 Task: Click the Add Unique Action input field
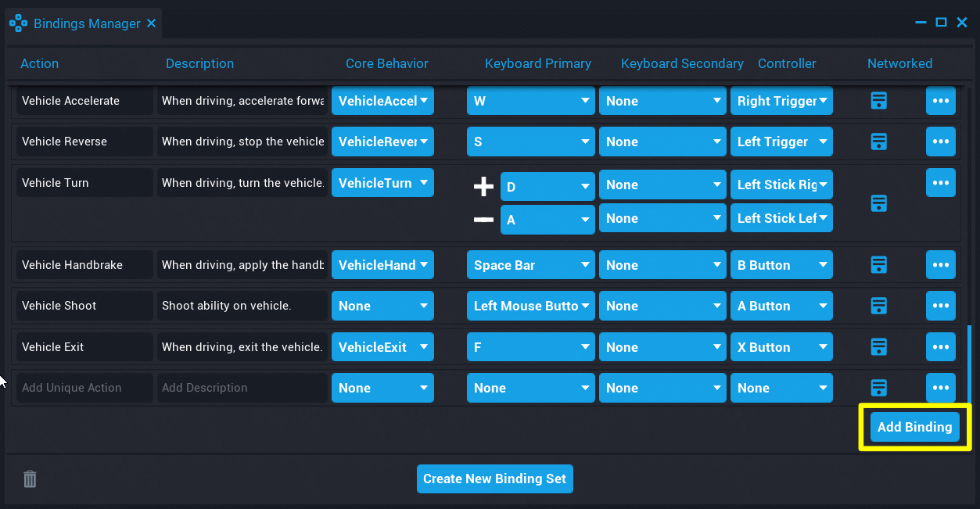(x=84, y=388)
